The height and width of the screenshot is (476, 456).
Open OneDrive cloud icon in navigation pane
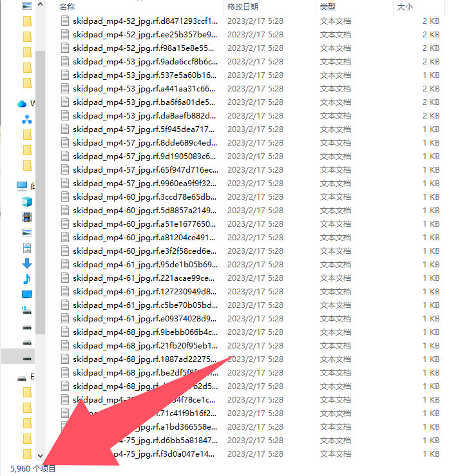pos(22,104)
